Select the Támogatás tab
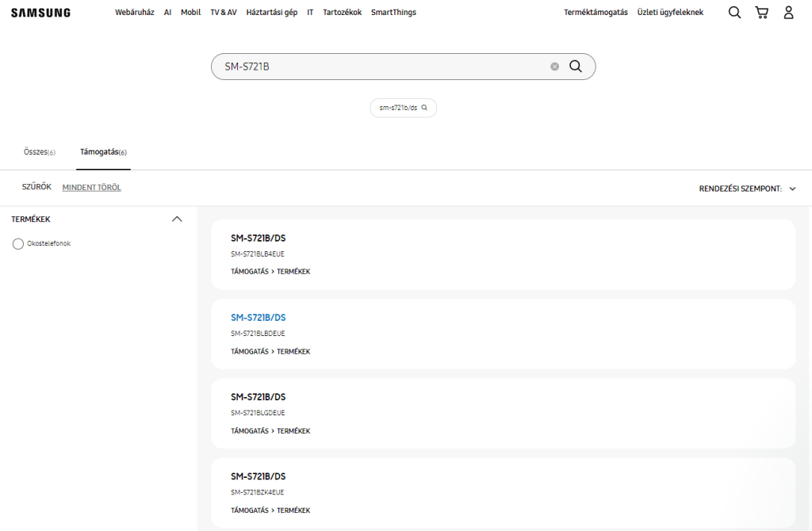Viewport: 812px width, 531px height. pos(103,151)
